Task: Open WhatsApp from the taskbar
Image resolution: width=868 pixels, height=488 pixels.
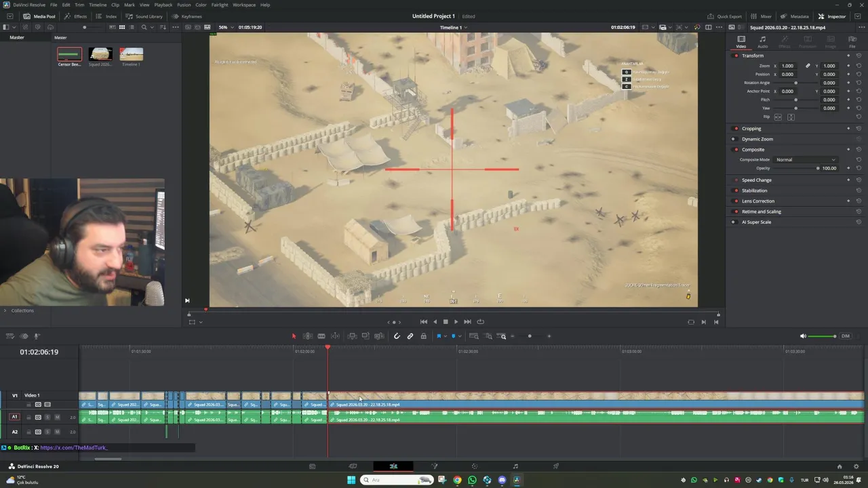Action: (472, 480)
